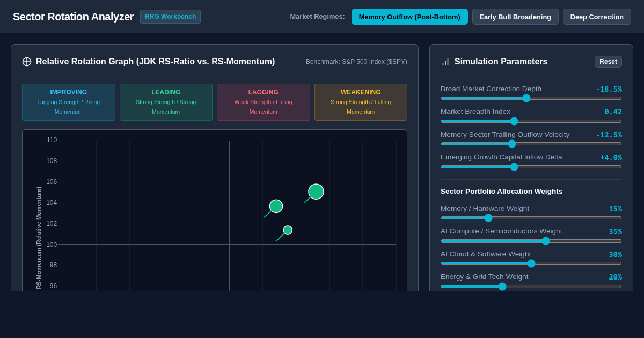Click the Simulation Parameters bar chart icon
Viewport: 644px width, 338px height.
click(x=445, y=62)
